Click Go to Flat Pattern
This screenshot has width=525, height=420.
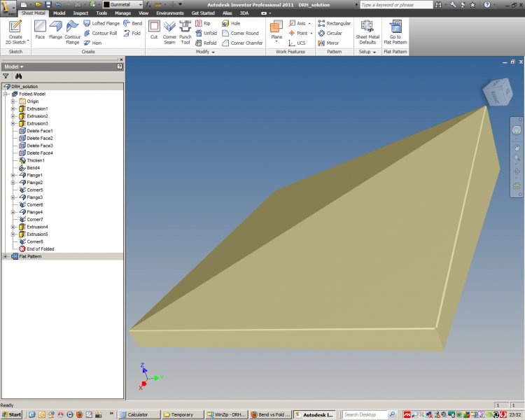(x=395, y=31)
